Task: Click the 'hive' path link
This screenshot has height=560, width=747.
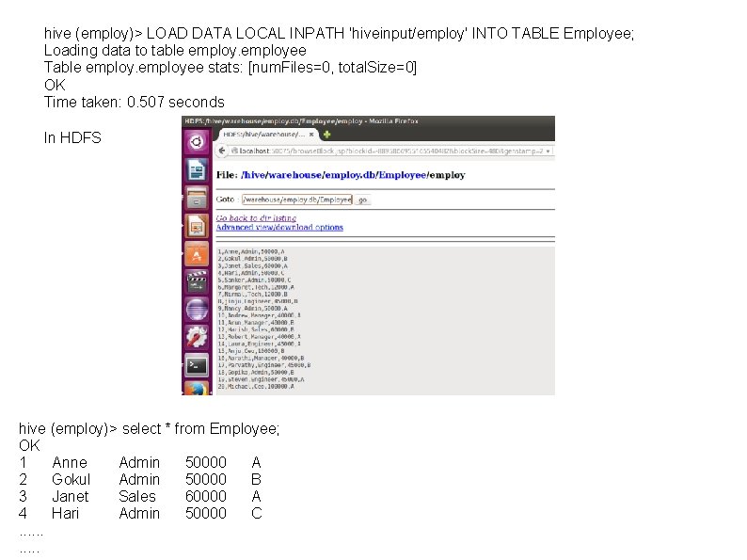Action: [x=255, y=175]
